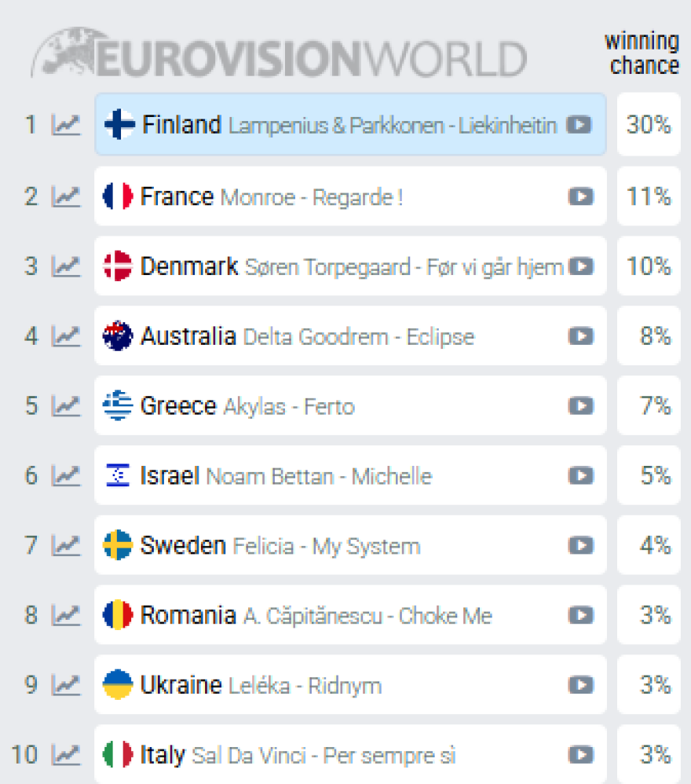Play France's Regarde! video
The height and width of the screenshot is (784, 691).
(580, 197)
